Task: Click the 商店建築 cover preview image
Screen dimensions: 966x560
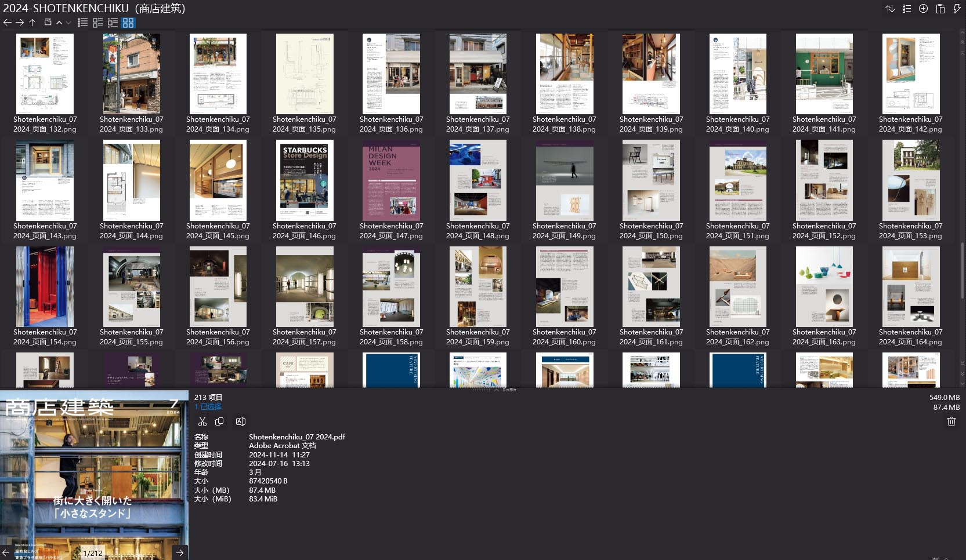Action: (x=94, y=475)
